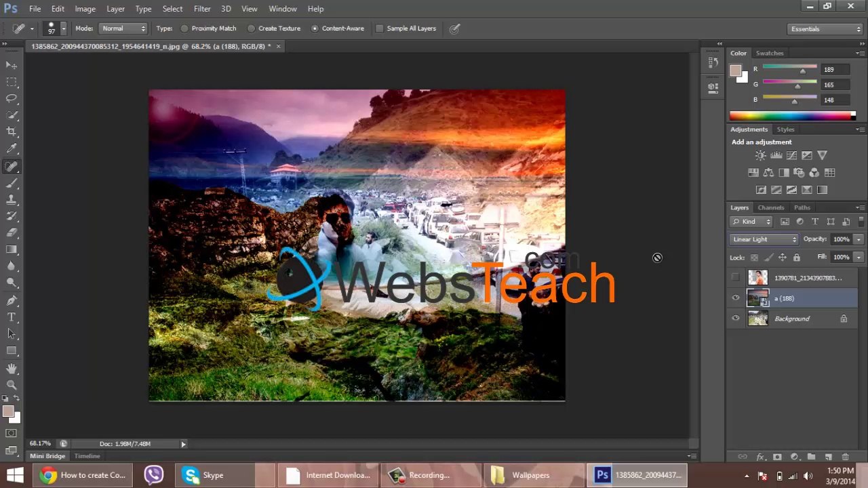This screenshot has width=868, height=488.
Task: Open the Image menu
Action: [85, 9]
